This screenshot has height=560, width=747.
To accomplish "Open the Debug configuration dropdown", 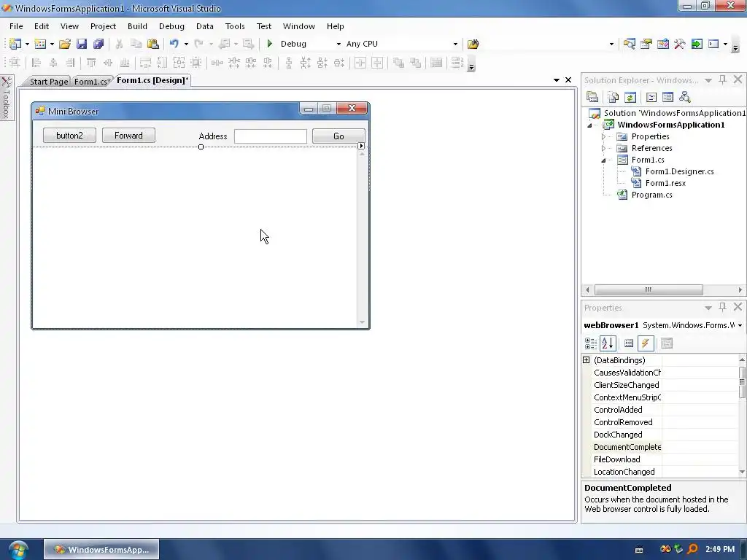I will [338, 44].
